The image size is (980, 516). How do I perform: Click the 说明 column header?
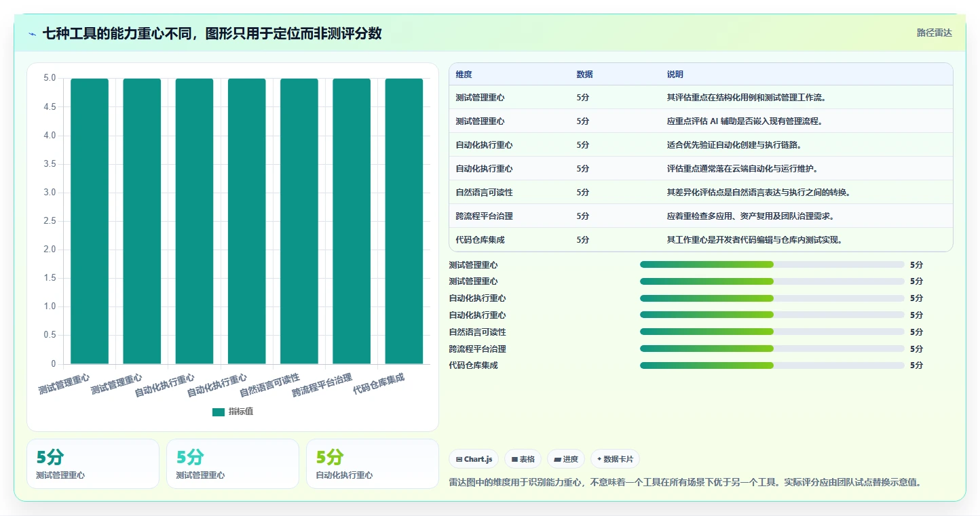[675, 74]
